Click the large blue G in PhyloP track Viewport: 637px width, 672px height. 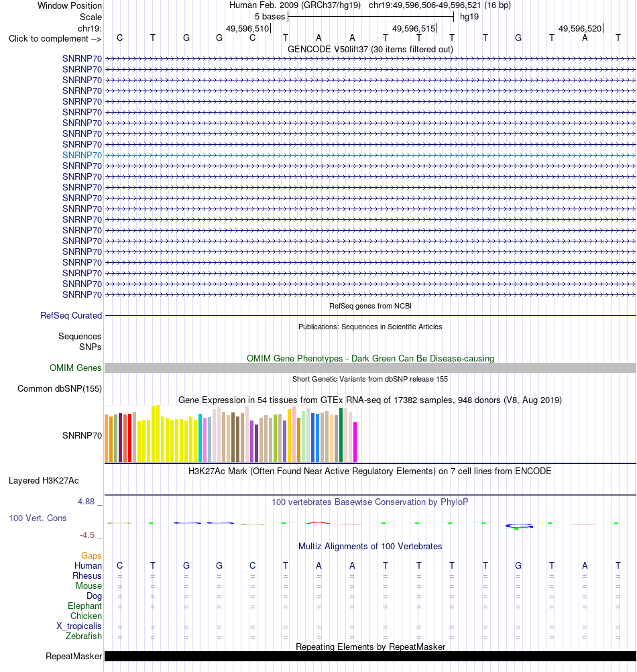[519, 526]
